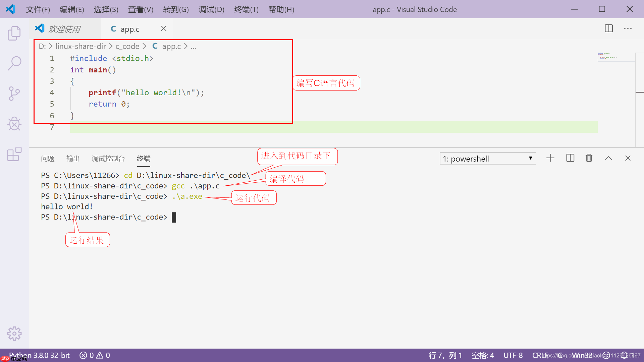644x362 pixels.
Task: Create new terminal with plus icon
Action: (550, 158)
